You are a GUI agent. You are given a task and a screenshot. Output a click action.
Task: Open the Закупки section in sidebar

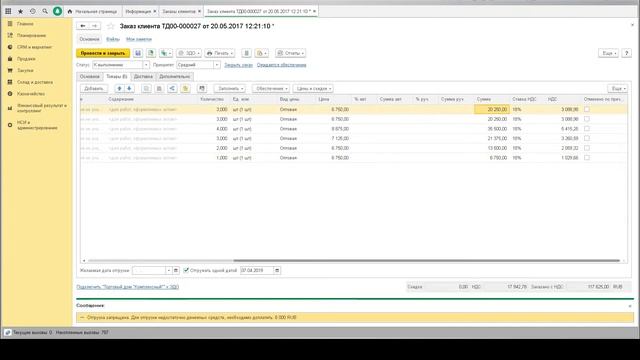[x=25, y=71]
